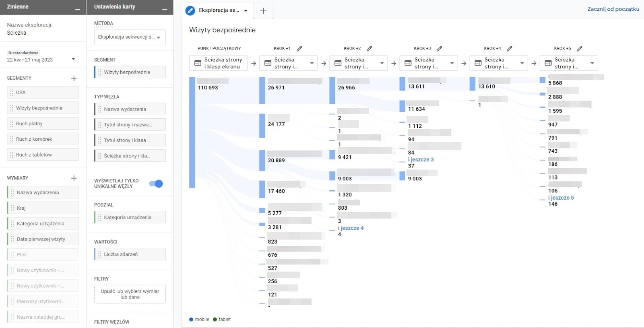Select Ruch z komórek segment

coord(43,139)
